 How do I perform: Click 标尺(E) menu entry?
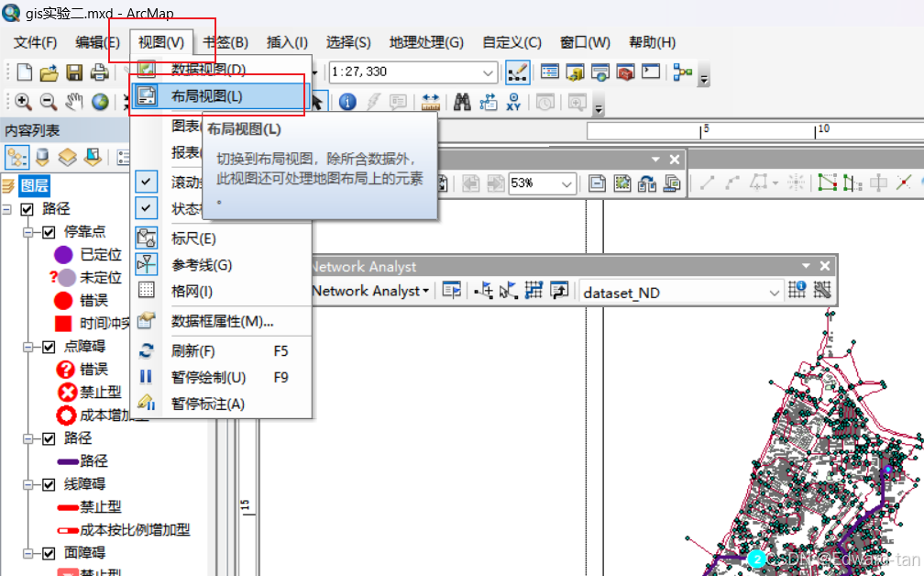[x=223, y=238]
